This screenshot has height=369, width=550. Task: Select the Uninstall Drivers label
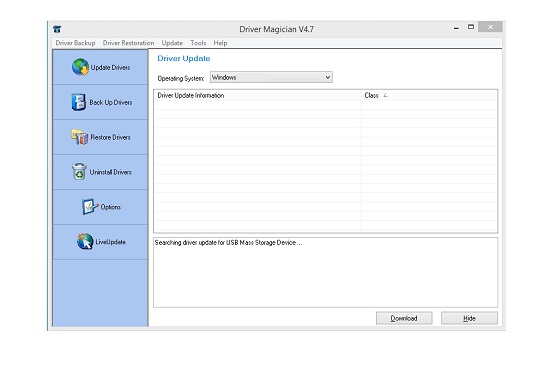pos(110,172)
